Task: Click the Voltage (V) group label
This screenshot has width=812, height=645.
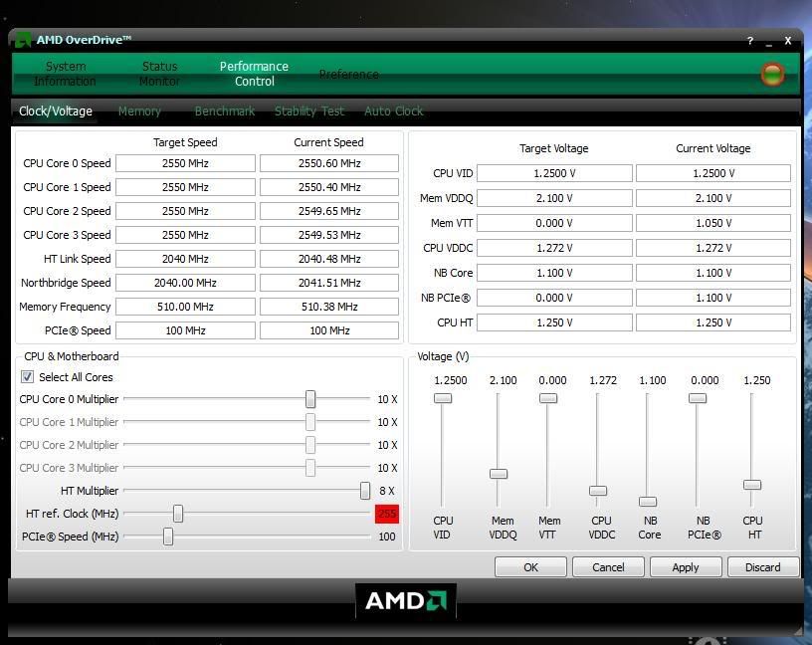Action: click(x=443, y=356)
